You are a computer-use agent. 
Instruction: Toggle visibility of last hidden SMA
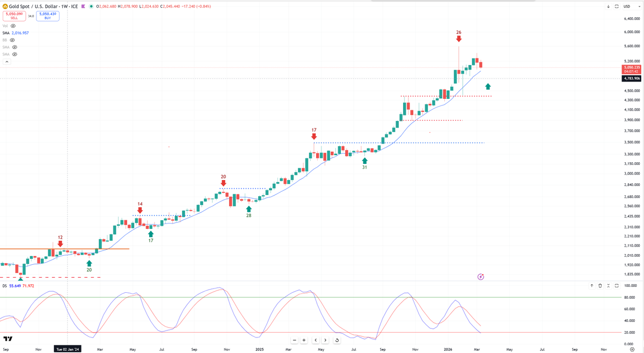14,54
